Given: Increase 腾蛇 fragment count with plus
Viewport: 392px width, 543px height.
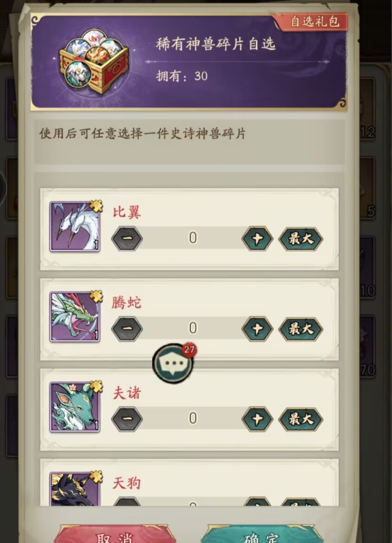Looking at the screenshot, I should [x=257, y=328].
